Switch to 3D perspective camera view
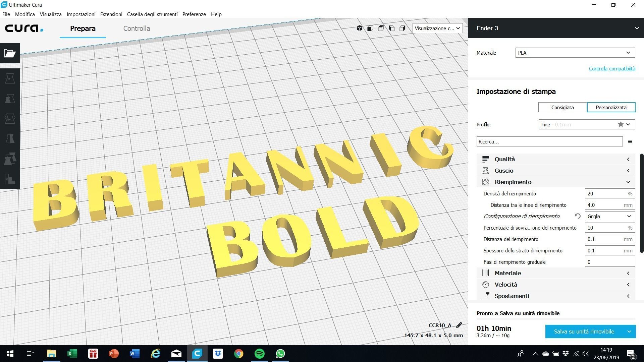Image resolution: width=644 pixels, height=362 pixels. point(360,28)
